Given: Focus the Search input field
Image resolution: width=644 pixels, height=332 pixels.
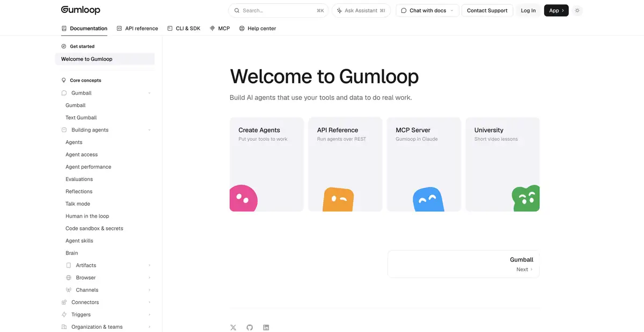Looking at the screenshot, I should click(278, 10).
